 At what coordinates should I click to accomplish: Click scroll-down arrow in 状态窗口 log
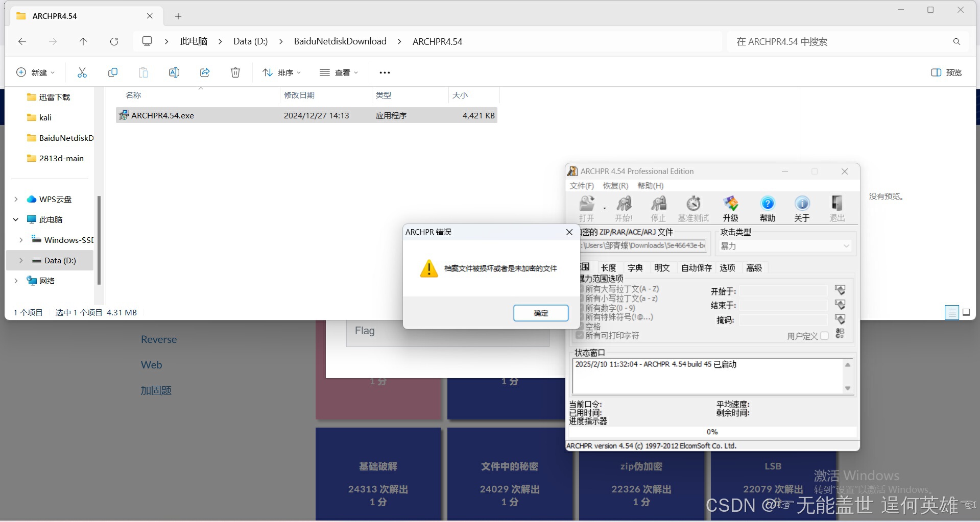848,388
